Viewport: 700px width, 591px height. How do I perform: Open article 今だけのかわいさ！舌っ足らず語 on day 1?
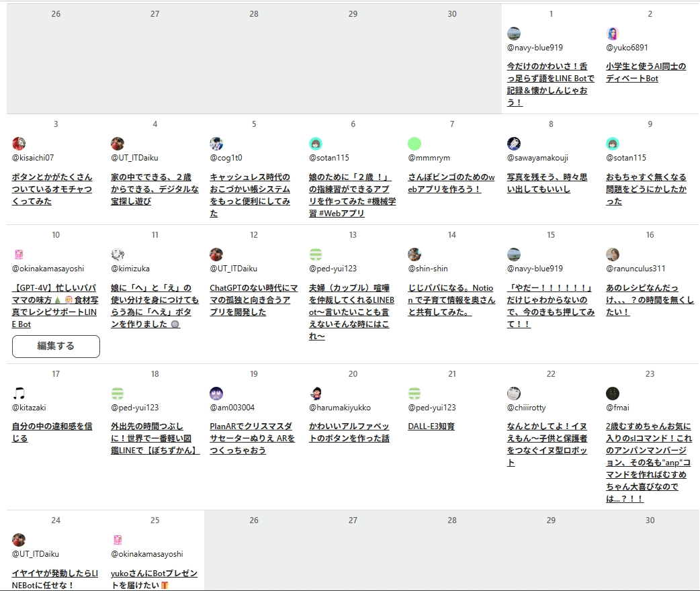click(550, 85)
